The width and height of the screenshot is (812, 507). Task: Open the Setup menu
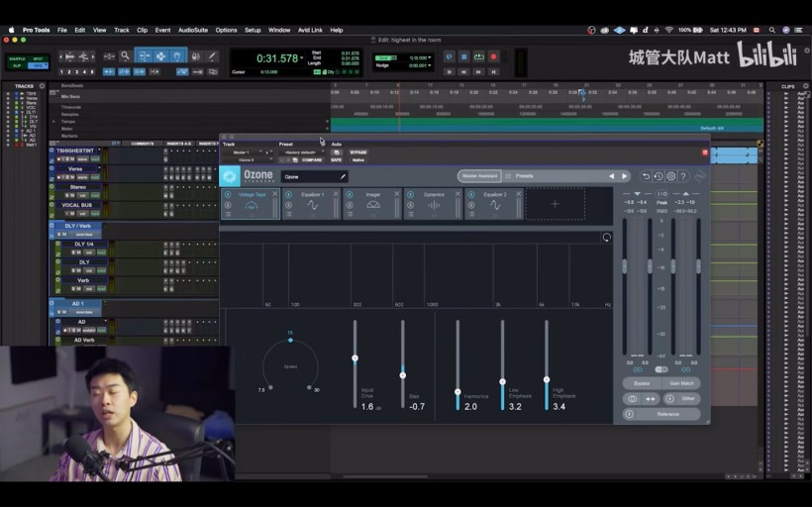(253, 30)
